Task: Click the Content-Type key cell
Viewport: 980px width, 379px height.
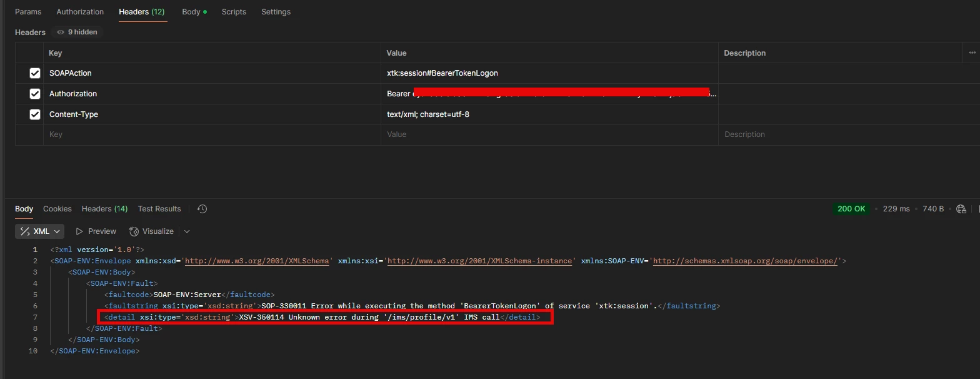Action: (212, 114)
